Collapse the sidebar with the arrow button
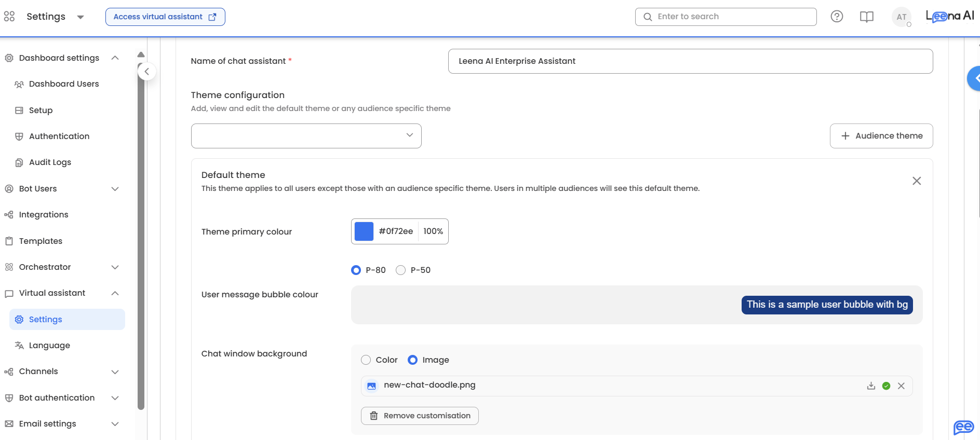This screenshot has width=980, height=440. (x=147, y=72)
